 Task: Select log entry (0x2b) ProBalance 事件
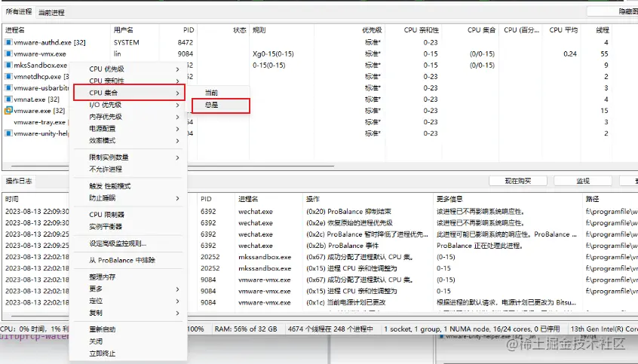(x=342, y=246)
